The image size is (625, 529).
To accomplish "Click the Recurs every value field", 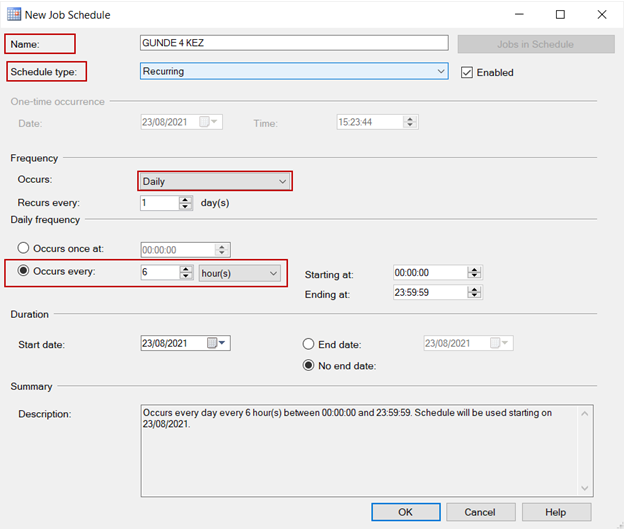I will (159, 203).
